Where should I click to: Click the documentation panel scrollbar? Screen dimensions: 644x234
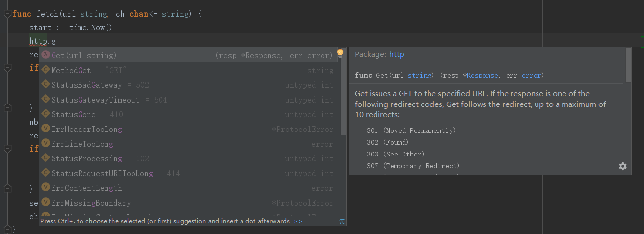(628, 65)
